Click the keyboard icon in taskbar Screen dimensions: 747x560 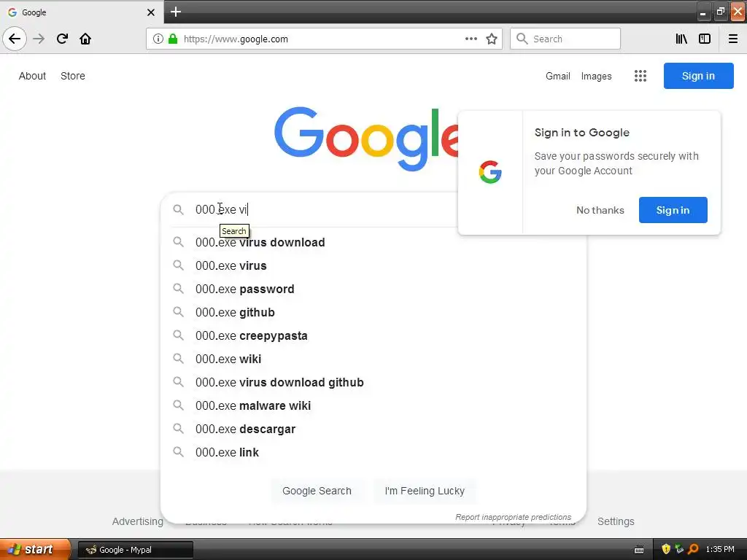(639, 550)
